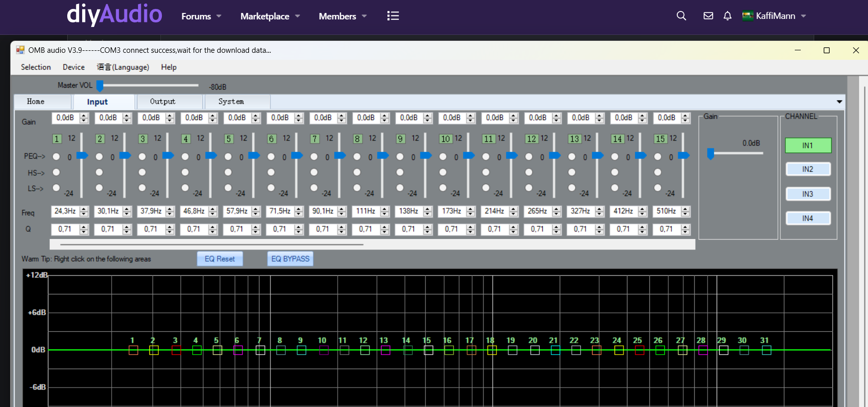Image resolution: width=868 pixels, height=407 pixels.
Task: Select PEQ filter type for band 1
Action: pyautogui.click(x=56, y=156)
